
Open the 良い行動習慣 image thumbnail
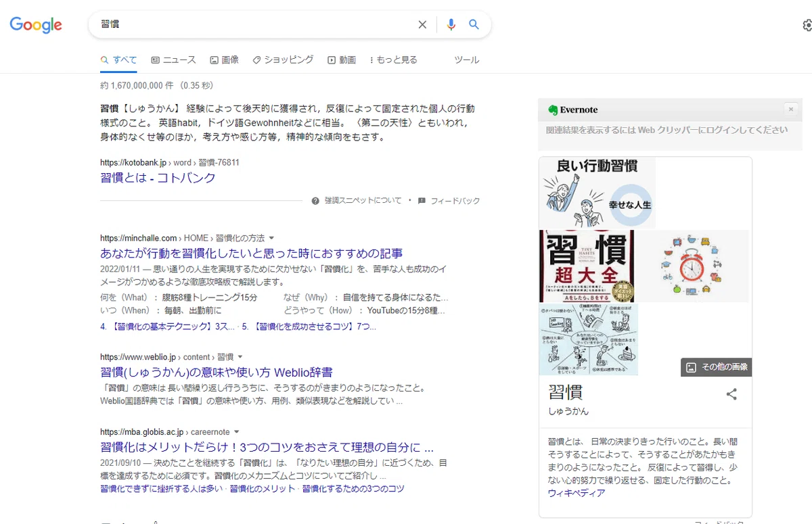click(597, 193)
